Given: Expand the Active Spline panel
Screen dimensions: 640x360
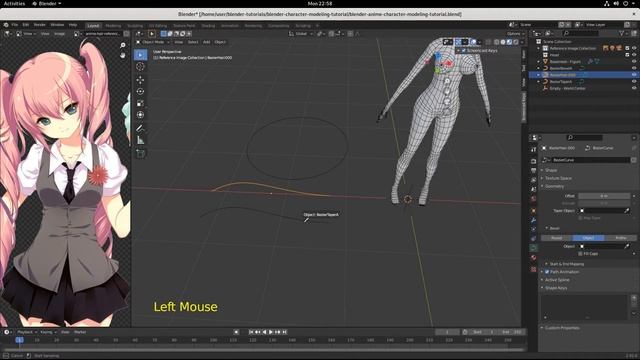Looking at the screenshot, I should pos(557,280).
